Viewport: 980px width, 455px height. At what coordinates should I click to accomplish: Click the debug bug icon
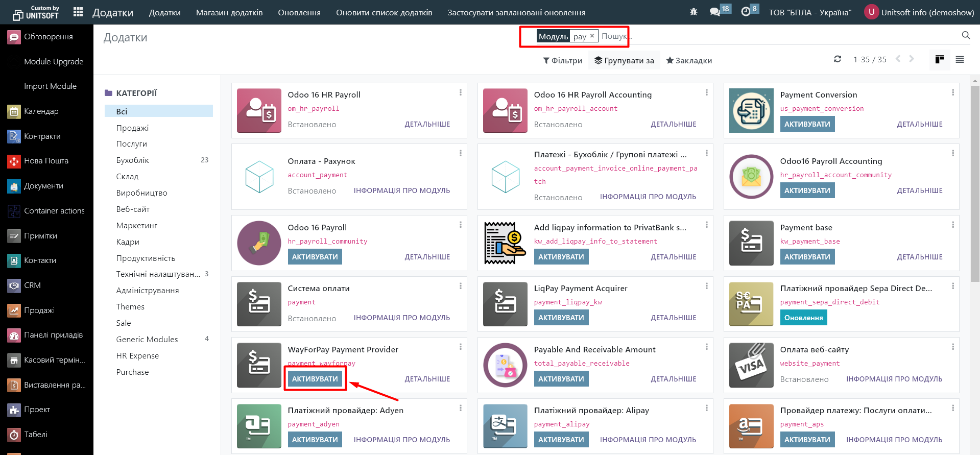coord(694,12)
